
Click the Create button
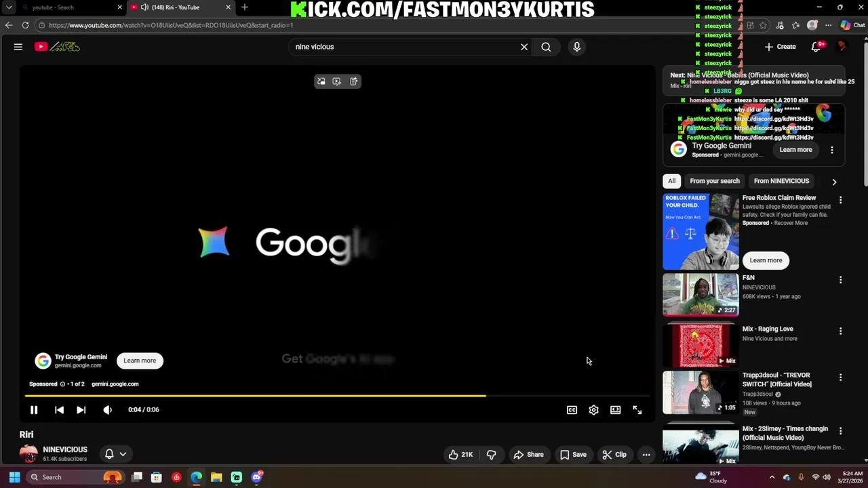(x=780, y=47)
